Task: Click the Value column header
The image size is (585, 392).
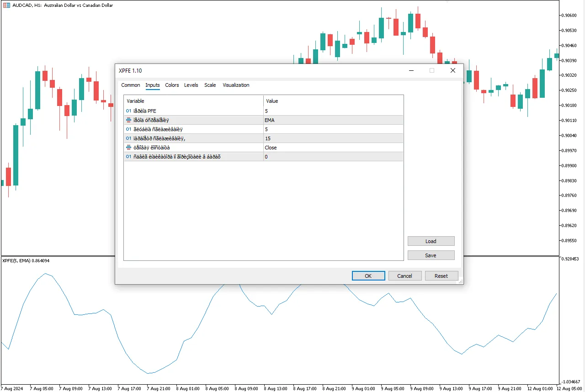Action: [333, 101]
